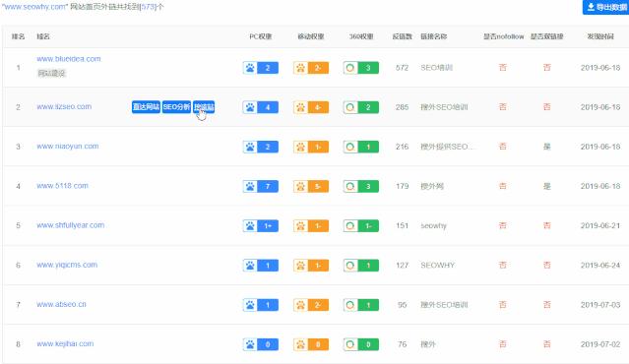Image resolution: width=629 pixels, height=364 pixels.
Task: Click green 360 weight badge for www.yiqicms.com
Action: pyautogui.click(x=361, y=266)
